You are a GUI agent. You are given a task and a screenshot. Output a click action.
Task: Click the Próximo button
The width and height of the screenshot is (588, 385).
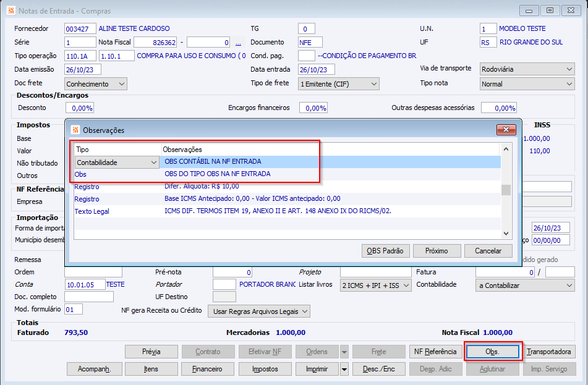[x=437, y=251]
